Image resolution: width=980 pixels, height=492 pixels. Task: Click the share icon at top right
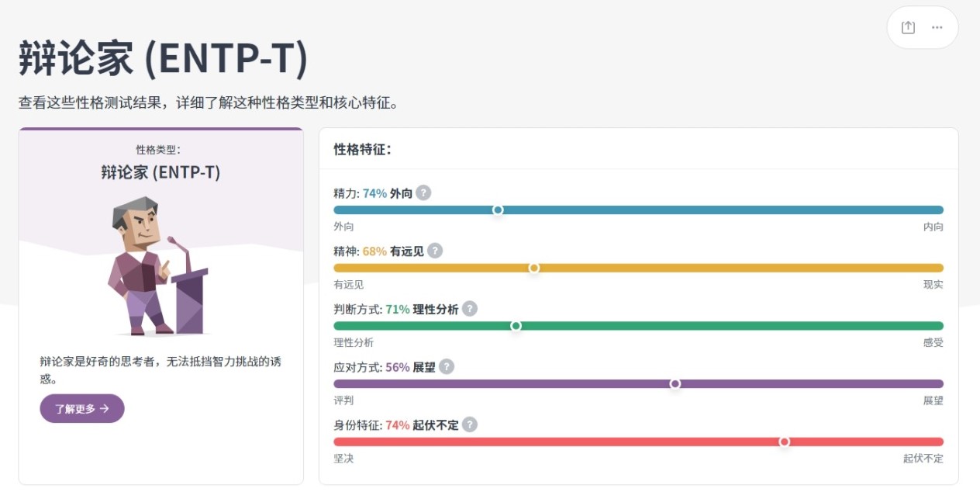(x=908, y=27)
